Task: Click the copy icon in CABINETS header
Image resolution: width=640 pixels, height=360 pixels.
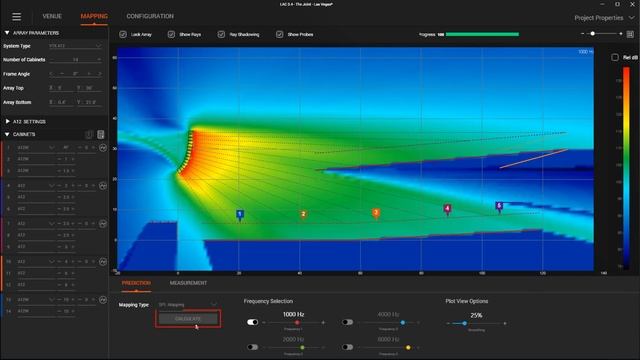Action: pos(89,134)
